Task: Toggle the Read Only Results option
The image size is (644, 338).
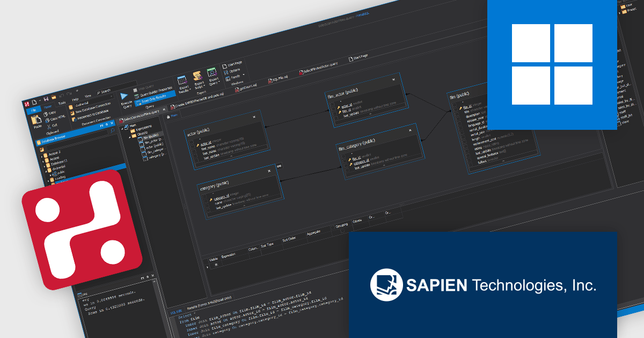Action: pyautogui.click(x=156, y=98)
